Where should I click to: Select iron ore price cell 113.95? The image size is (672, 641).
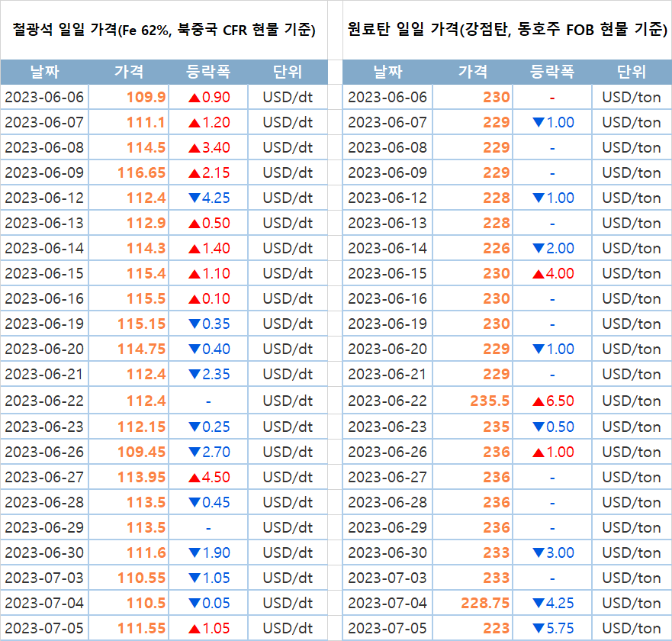coord(141,477)
